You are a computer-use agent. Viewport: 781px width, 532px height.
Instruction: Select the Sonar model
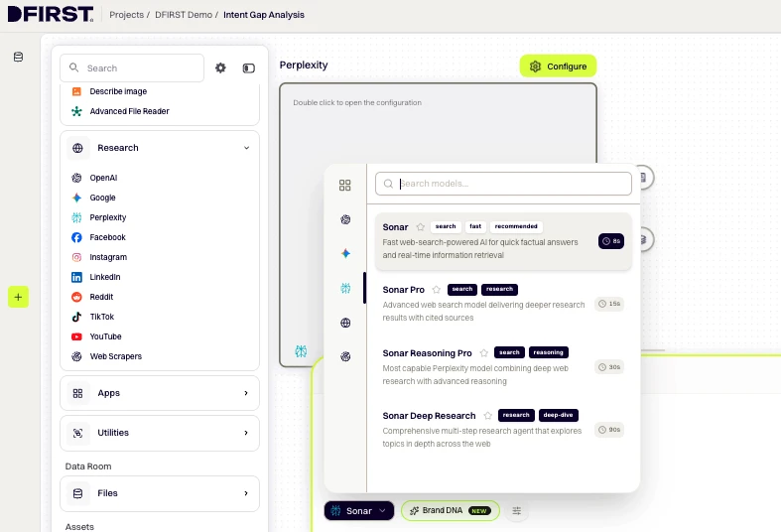(x=503, y=241)
